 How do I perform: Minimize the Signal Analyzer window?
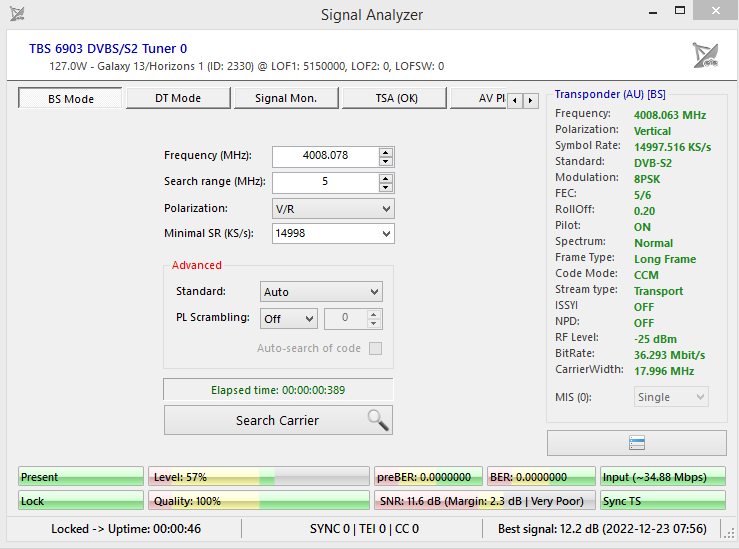(x=653, y=12)
